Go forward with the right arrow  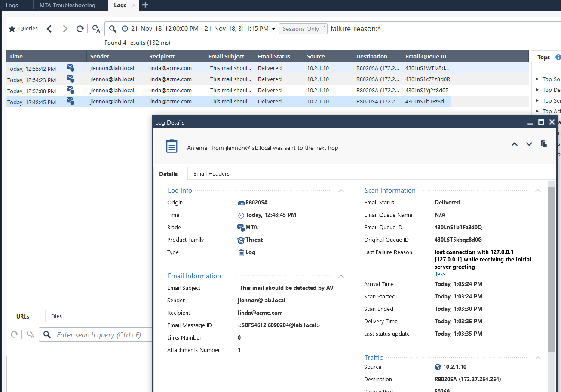click(x=65, y=29)
